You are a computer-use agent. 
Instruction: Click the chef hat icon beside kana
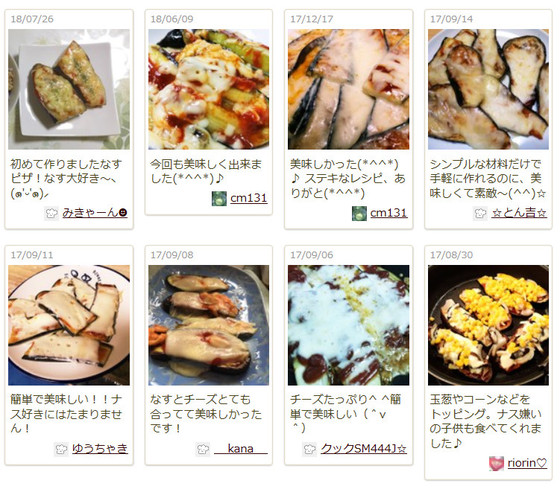click(202, 449)
